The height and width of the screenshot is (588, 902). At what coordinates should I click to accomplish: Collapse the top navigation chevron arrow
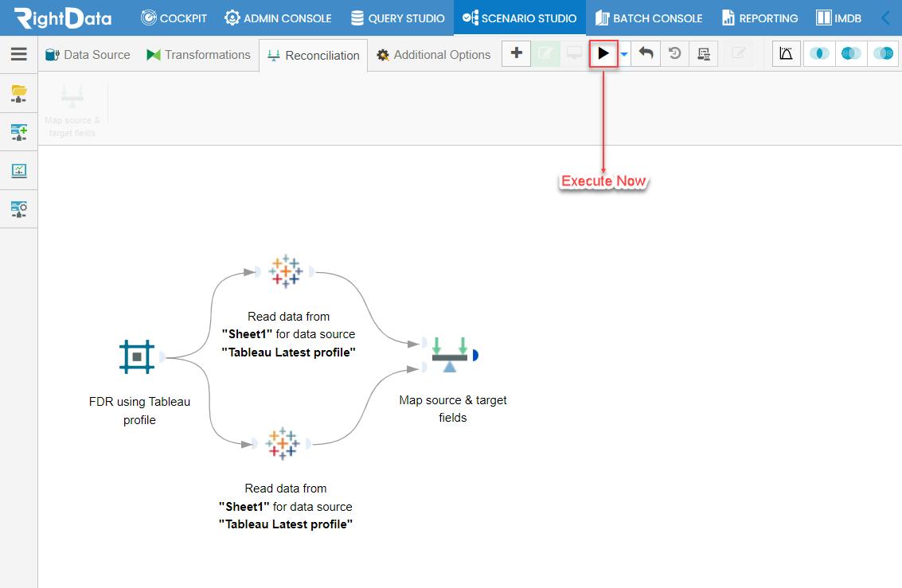coord(886,18)
